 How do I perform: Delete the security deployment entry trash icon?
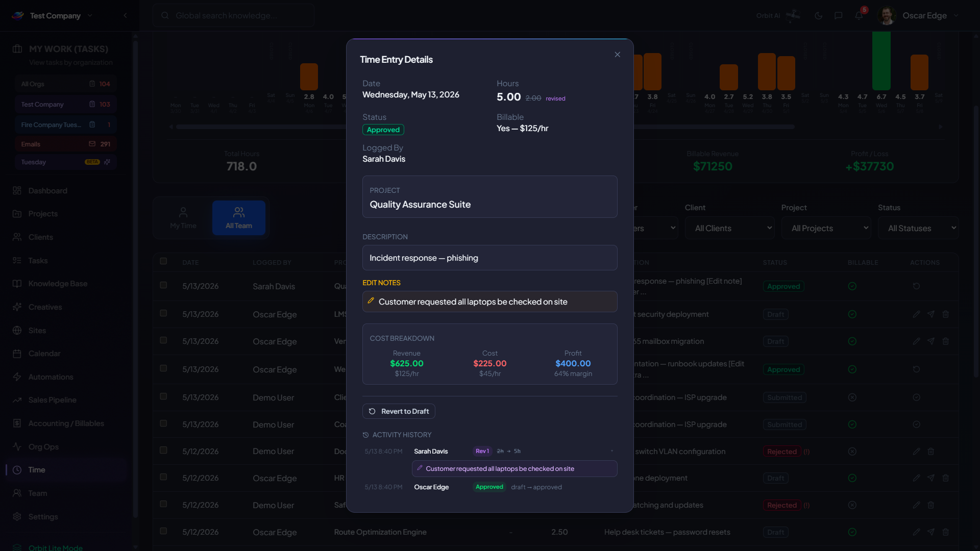coord(945,314)
